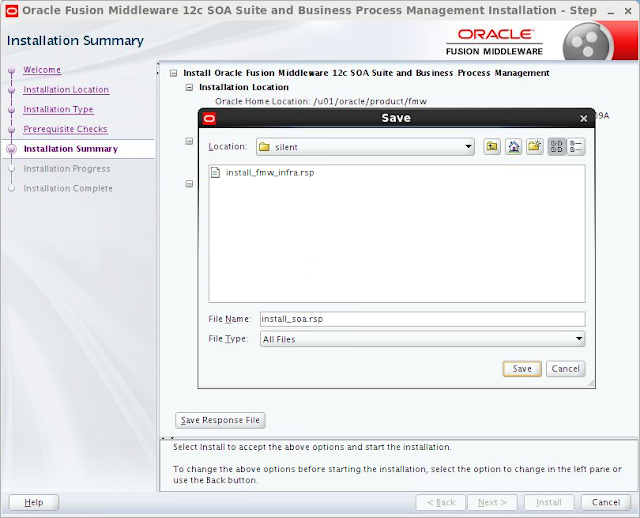Go to the Installation Location step
Viewport: 640px width, 518px height.
(x=66, y=89)
